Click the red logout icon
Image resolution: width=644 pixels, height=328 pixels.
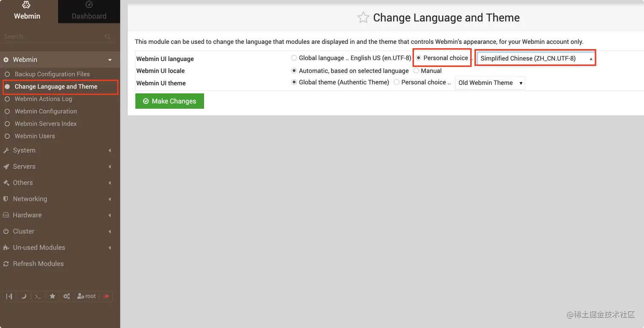(x=106, y=296)
